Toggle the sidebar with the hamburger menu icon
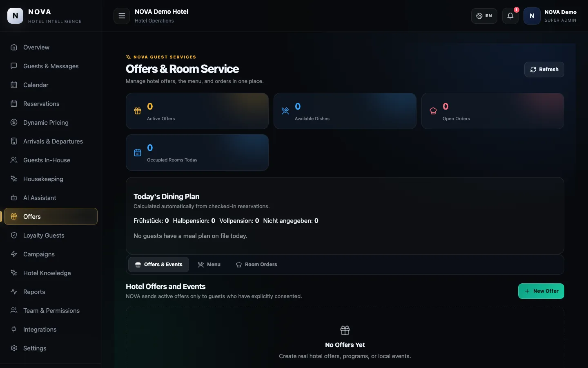The image size is (588, 368). [122, 16]
